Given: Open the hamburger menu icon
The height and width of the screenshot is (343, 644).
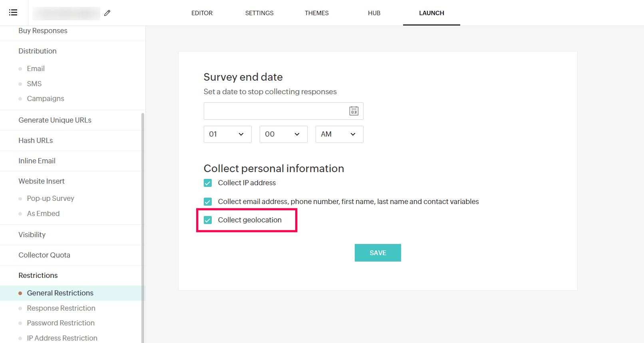Looking at the screenshot, I should [13, 12].
